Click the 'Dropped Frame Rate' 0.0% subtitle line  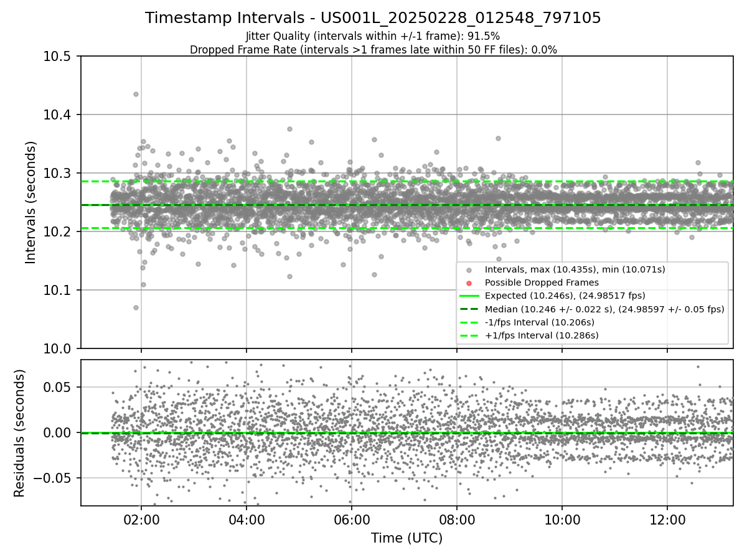coord(373,50)
